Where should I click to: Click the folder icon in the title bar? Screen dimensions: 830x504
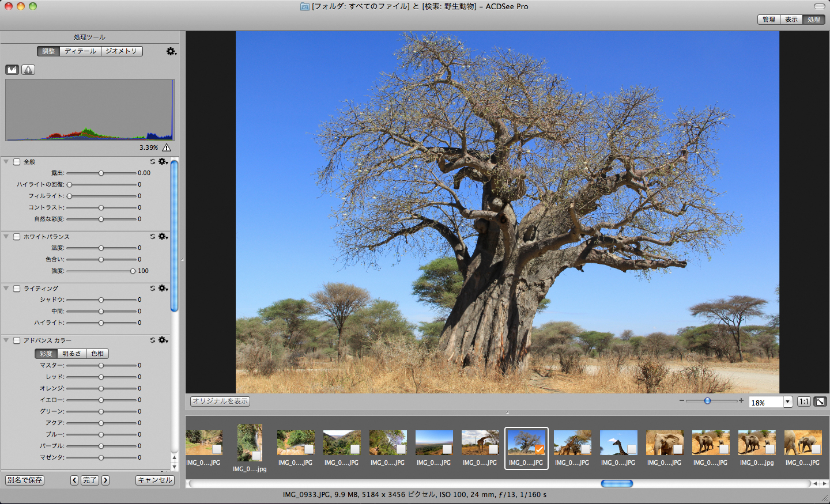pyautogui.click(x=305, y=6)
